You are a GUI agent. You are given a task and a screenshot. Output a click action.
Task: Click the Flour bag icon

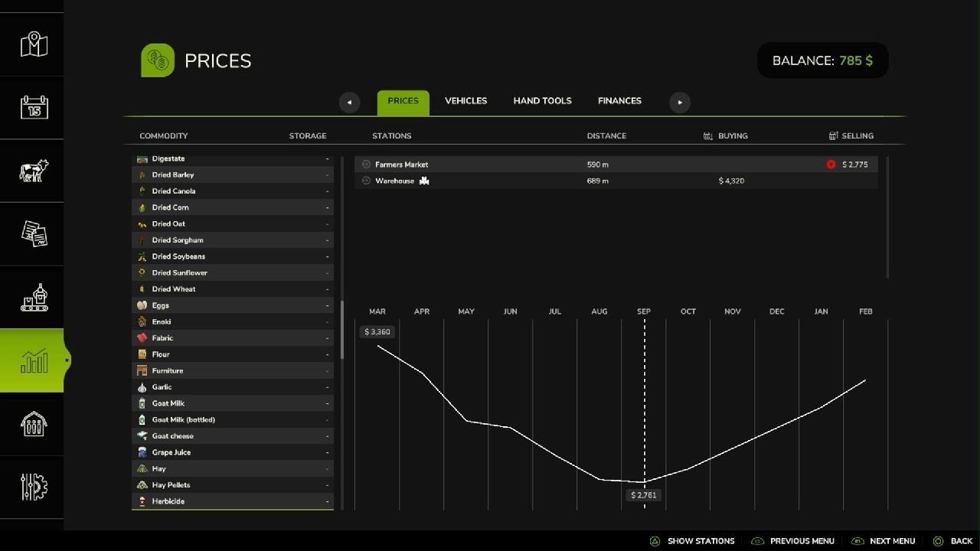(142, 354)
